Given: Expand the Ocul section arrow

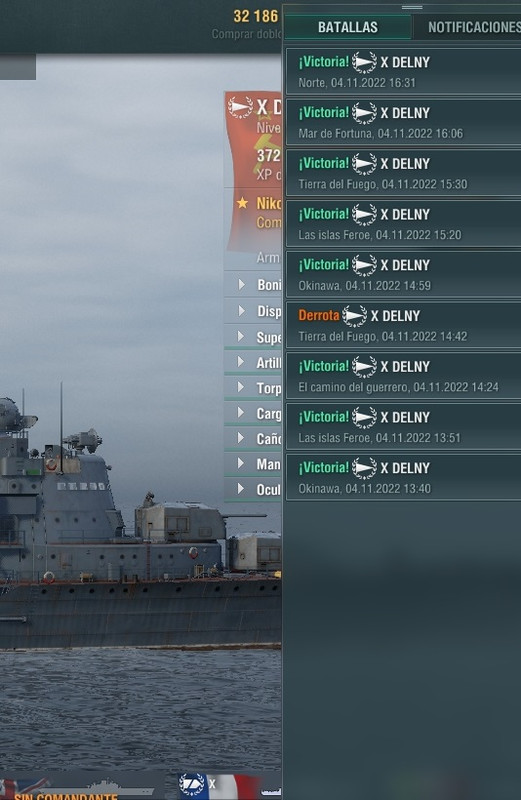Looking at the screenshot, I should 241,489.
